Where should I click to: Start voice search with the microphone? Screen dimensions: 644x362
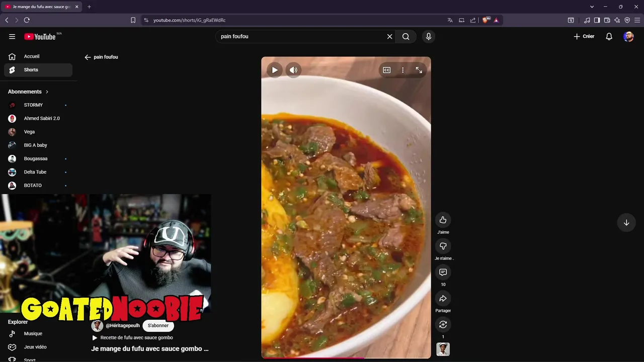tap(429, 36)
